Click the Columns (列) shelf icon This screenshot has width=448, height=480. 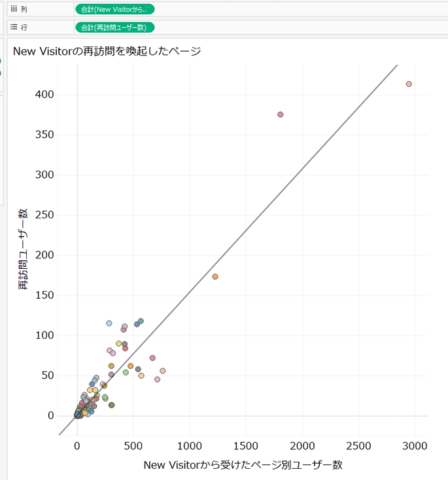click(x=13, y=9)
